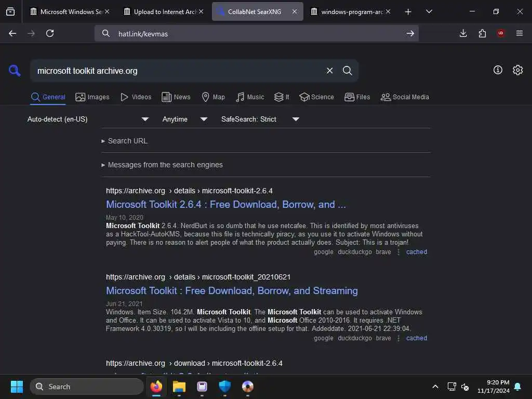
Task: Select the It search category
Action: pyautogui.click(x=282, y=97)
